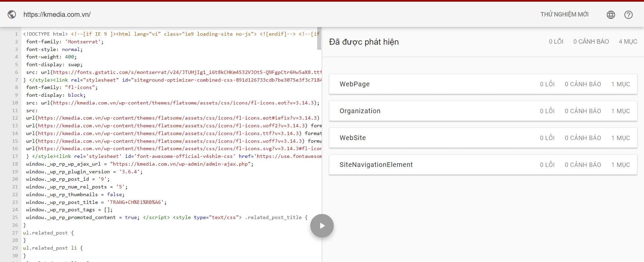Click code line font-display: swap
Screen dimensions: 644x262
[54, 64]
